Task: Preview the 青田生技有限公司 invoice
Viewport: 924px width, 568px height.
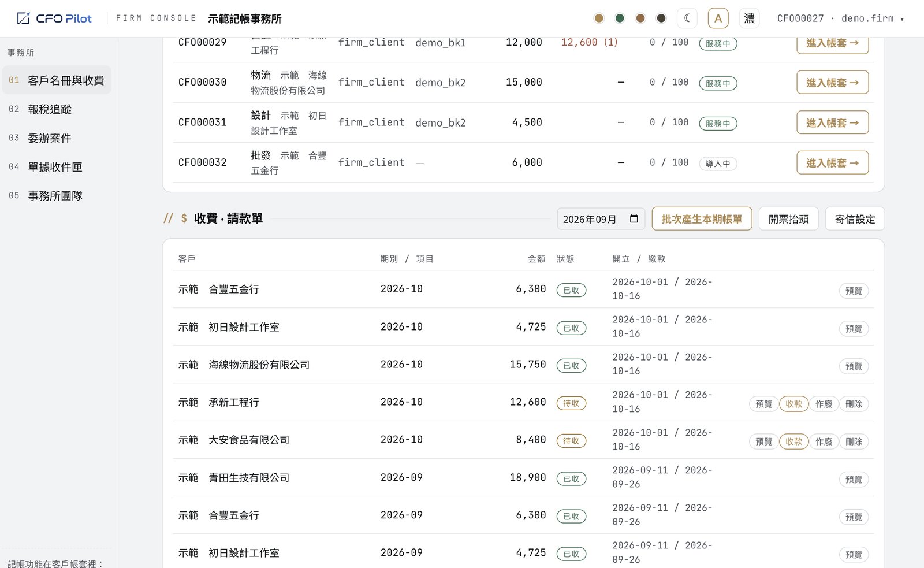Action: click(x=854, y=479)
